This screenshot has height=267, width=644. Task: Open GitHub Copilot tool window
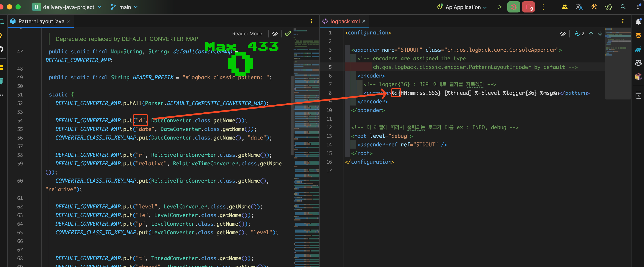[x=638, y=63]
